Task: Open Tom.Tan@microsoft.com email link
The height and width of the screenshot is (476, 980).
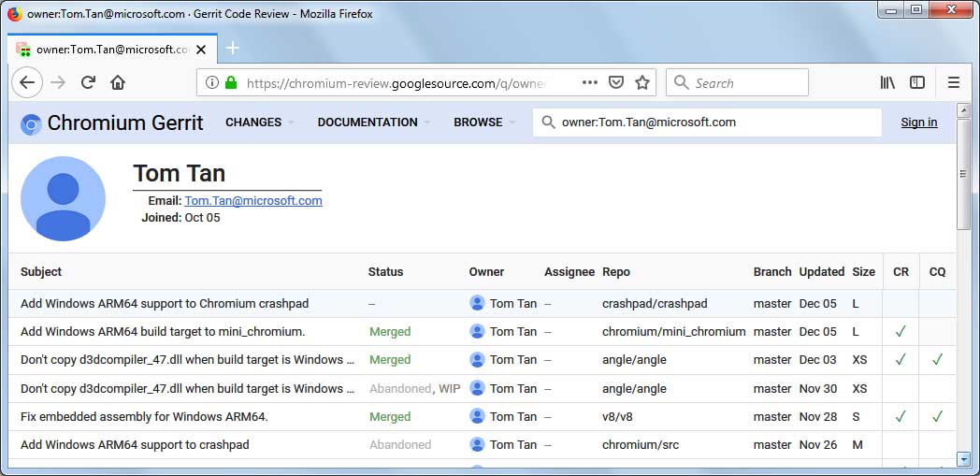Action: coord(253,200)
